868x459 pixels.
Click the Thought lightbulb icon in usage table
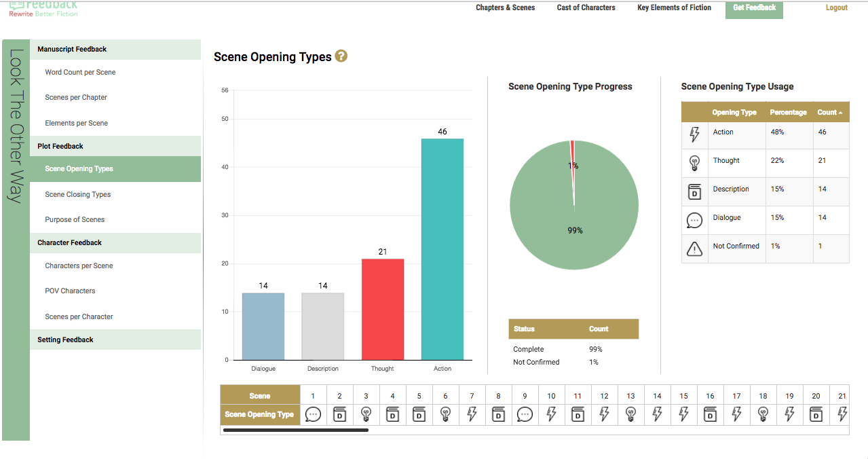click(694, 163)
